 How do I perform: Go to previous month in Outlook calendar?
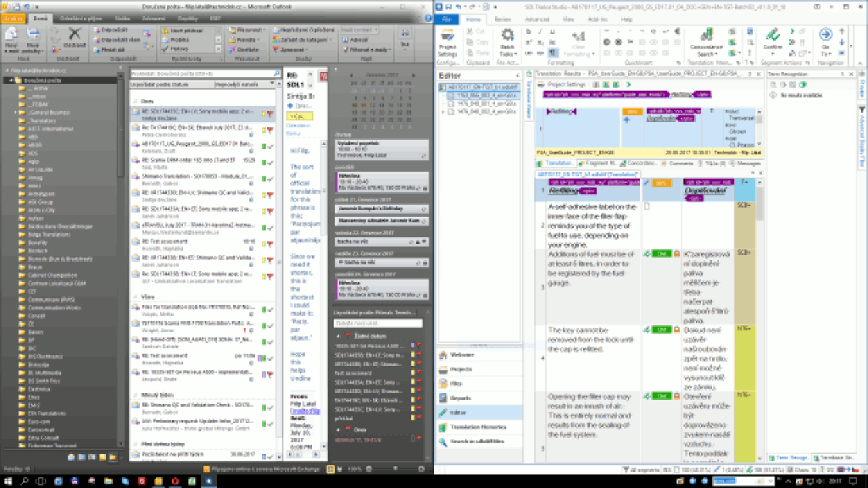tap(351, 75)
